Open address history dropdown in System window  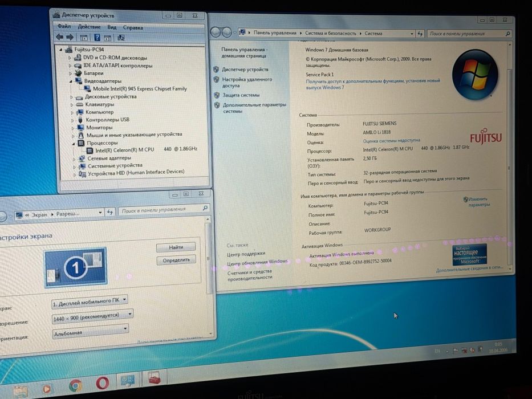tap(412, 34)
